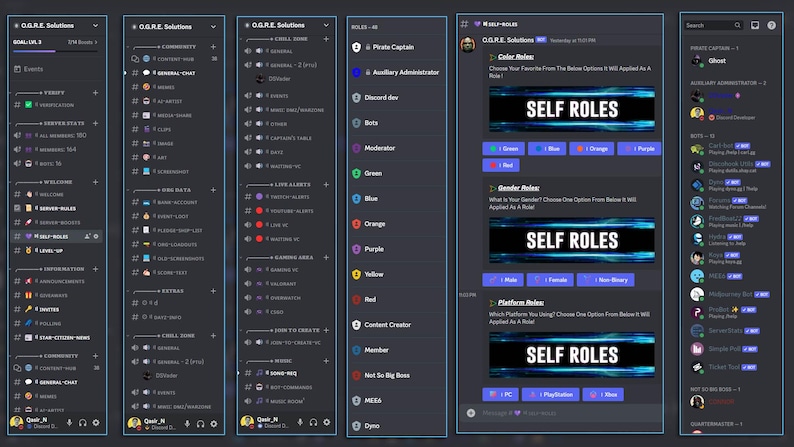Select the Not So Big Boss role
This screenshot has width=794, height=447.
(396, 375)
